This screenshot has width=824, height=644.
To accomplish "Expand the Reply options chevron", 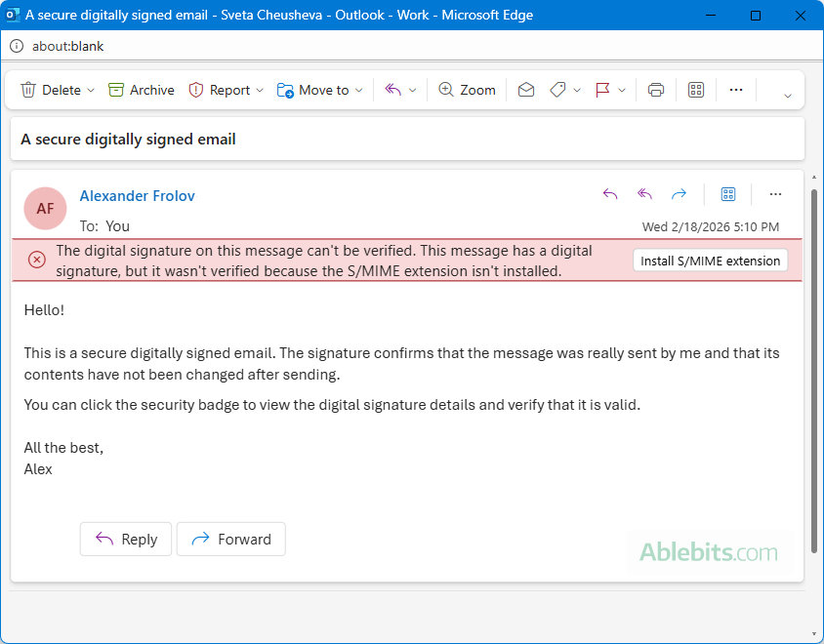I will click(413, 89).
